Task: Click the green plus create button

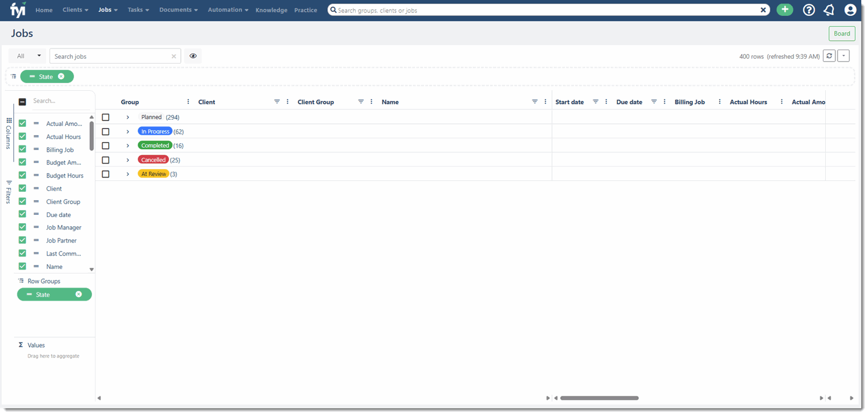Action: (785, 10)
